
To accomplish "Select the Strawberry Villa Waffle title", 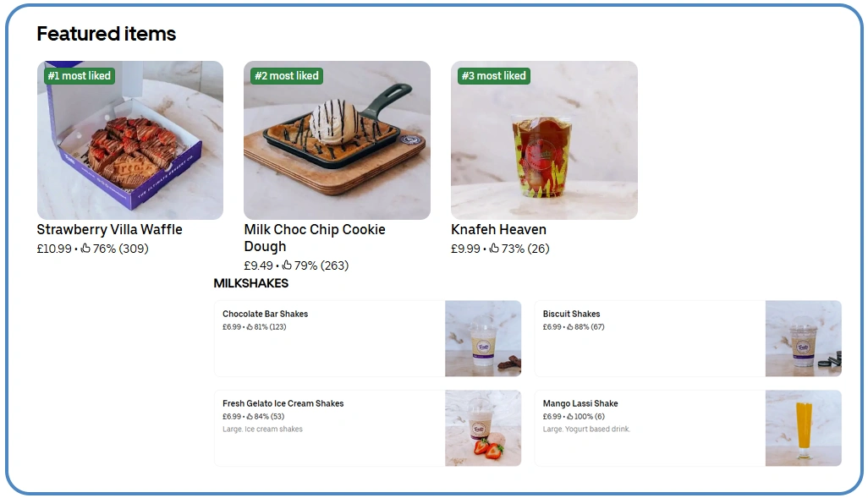I will point(110,229).
